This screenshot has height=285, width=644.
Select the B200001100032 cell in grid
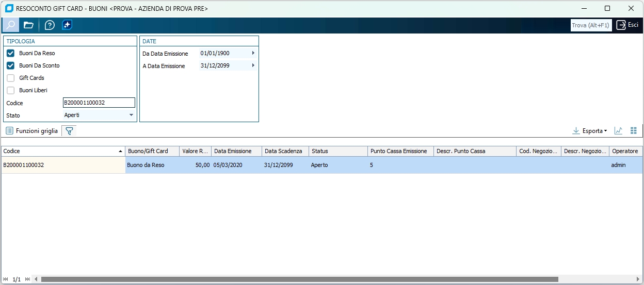pos(63,165)
